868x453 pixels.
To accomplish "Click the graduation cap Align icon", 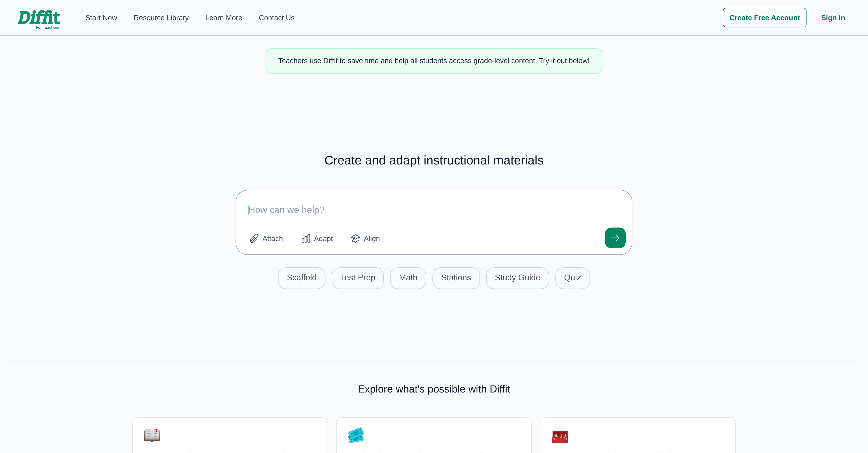I will (x=355, y=238).
